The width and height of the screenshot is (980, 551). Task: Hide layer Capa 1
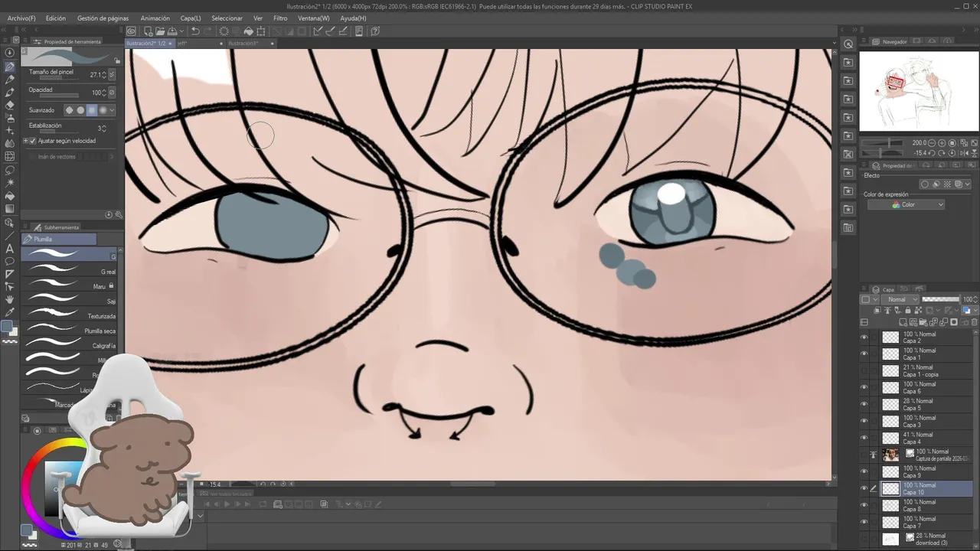tap(864, 354)
